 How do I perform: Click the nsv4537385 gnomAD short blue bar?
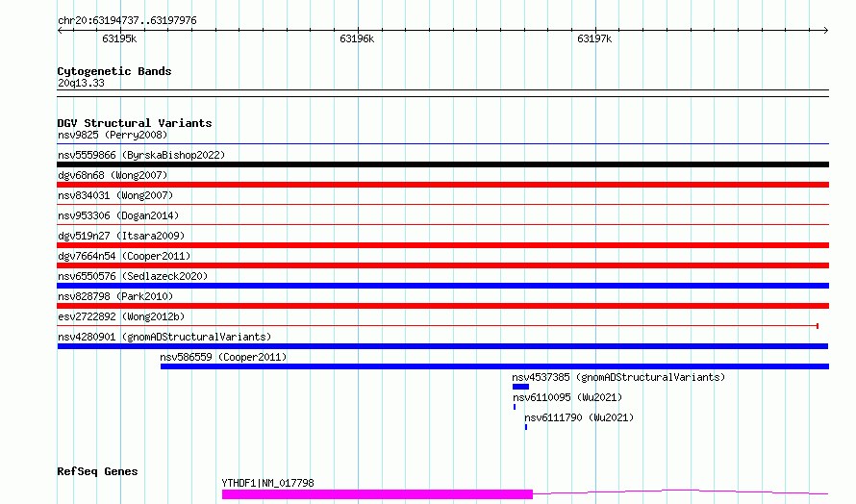(x=520, y=387)
